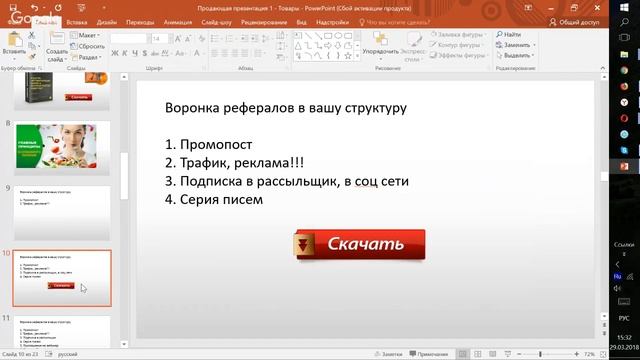The width and height of the screenshot is (640, 360).
Task: Click Сбросить reset slide button
Action: (88, 47)
